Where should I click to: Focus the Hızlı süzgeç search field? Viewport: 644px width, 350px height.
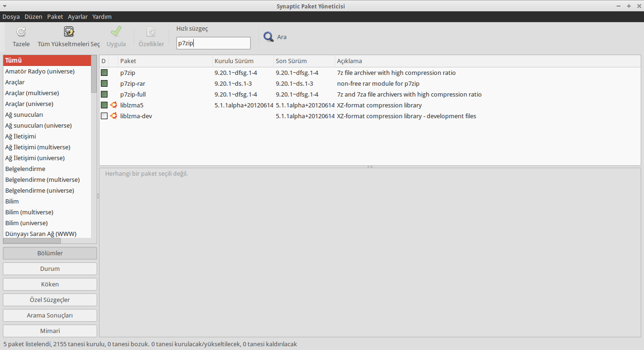214,43
